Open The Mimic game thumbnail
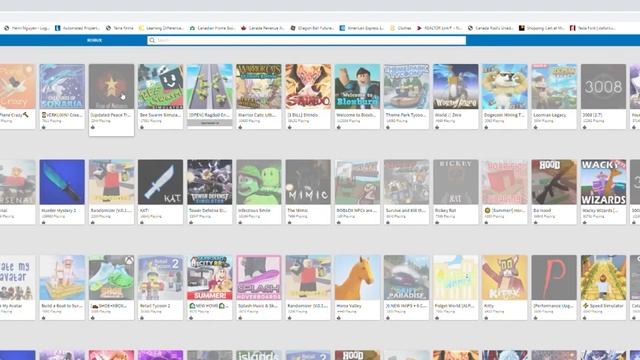 click(308, 182)
